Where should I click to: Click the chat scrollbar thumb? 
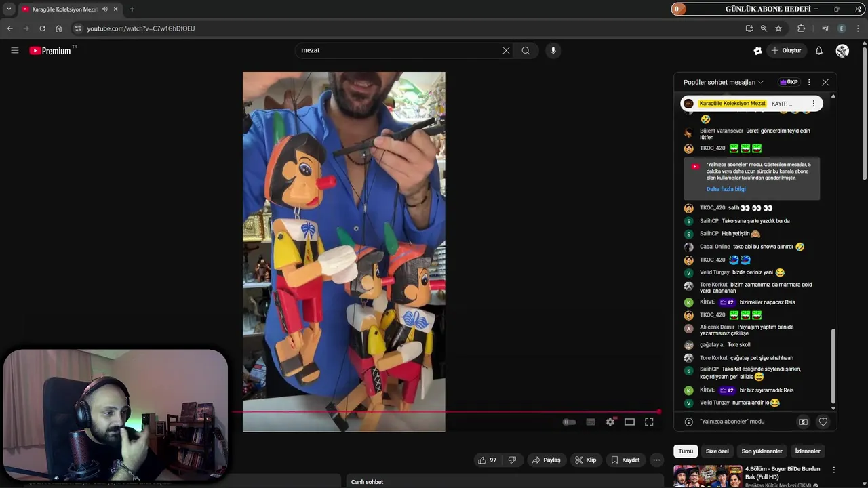point(833,365)
